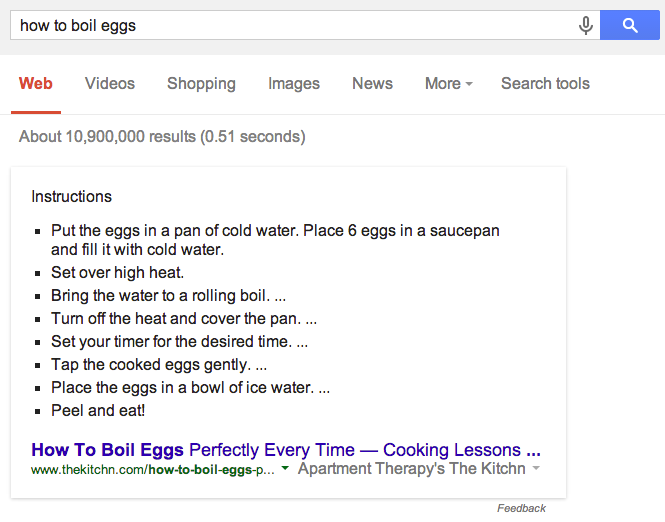Click Apartment Therapy's The Kitchn source label
Viewport: 665px width, 522px height.
[411, 469]
